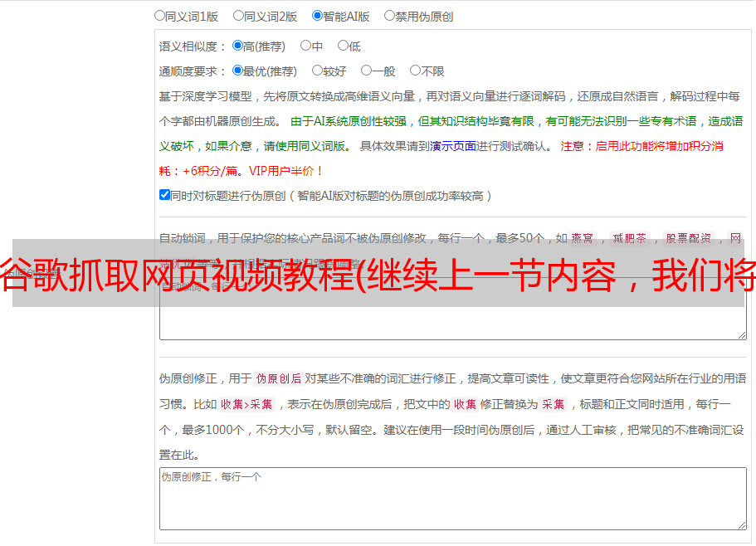This screenshot has width=756, height=546.
Task: Select the 同义词1版 radio option
Action: click(159, 16)
